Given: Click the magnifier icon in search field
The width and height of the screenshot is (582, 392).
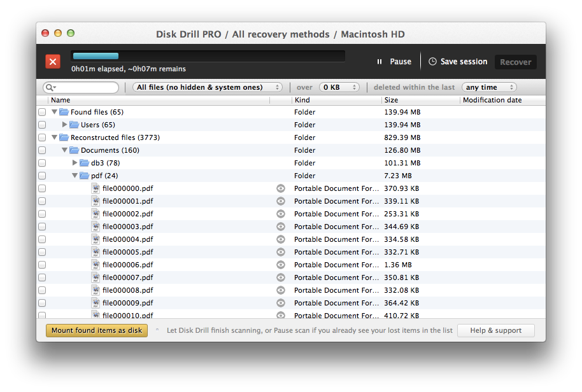Looking at the screenshot, I should tap(50, 87).
